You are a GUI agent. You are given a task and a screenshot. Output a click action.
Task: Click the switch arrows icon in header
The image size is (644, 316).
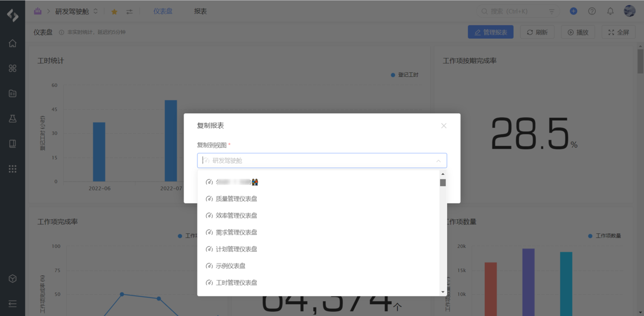click(129, 11)
